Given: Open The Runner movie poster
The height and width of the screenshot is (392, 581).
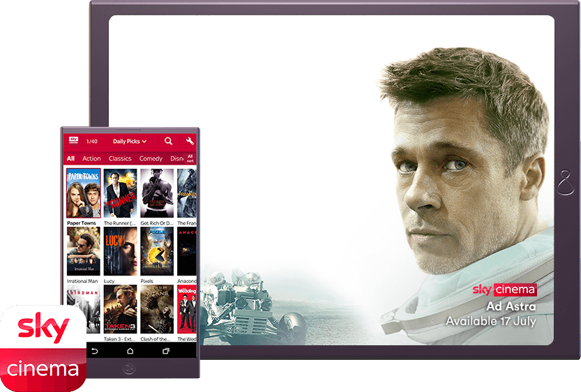Looking at the screenshot, I should click(x=120, y=193).
